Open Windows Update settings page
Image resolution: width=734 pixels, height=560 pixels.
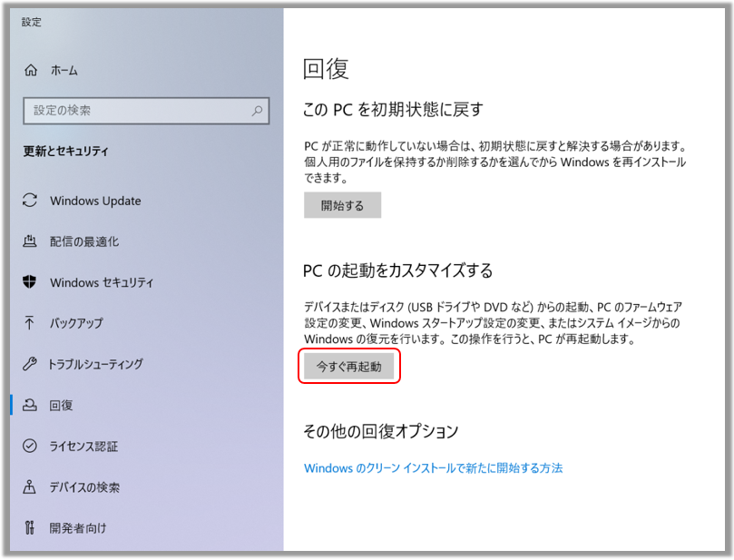click(95, 201)
